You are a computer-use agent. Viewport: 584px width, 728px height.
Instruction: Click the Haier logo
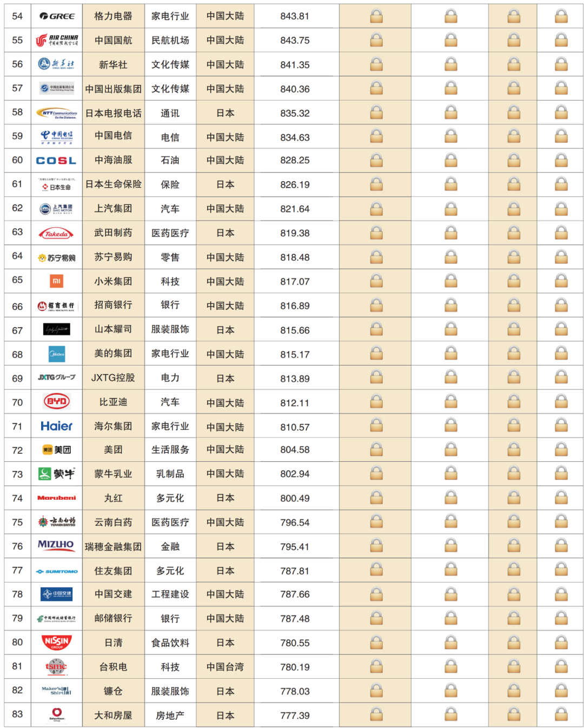coord(56,426)
